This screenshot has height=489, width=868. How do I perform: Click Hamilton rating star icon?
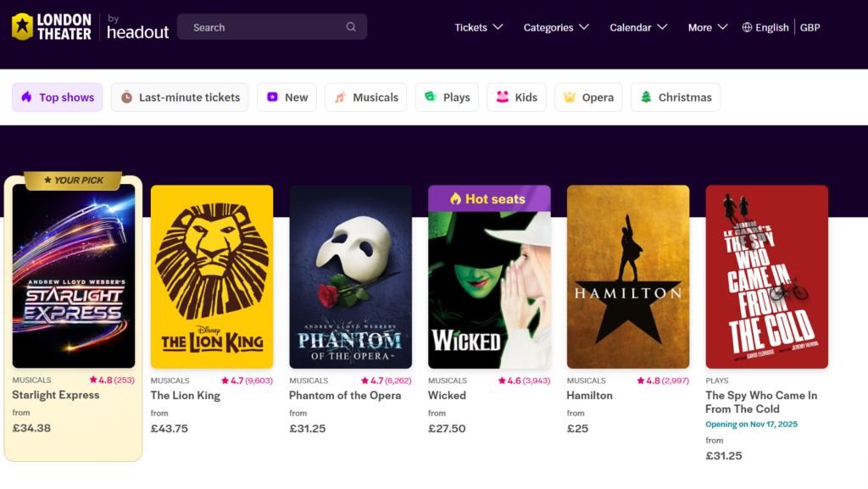[641, 381]
